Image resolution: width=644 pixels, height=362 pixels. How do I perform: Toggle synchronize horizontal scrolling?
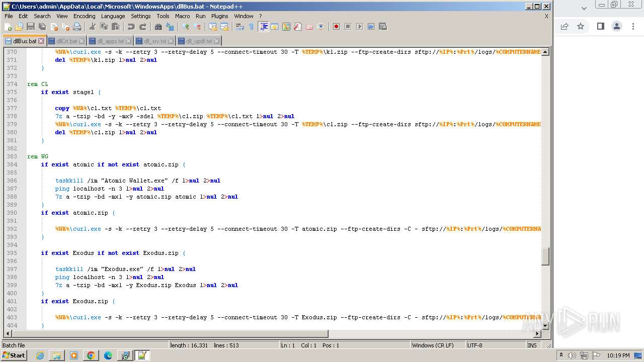tap(224, 27)
